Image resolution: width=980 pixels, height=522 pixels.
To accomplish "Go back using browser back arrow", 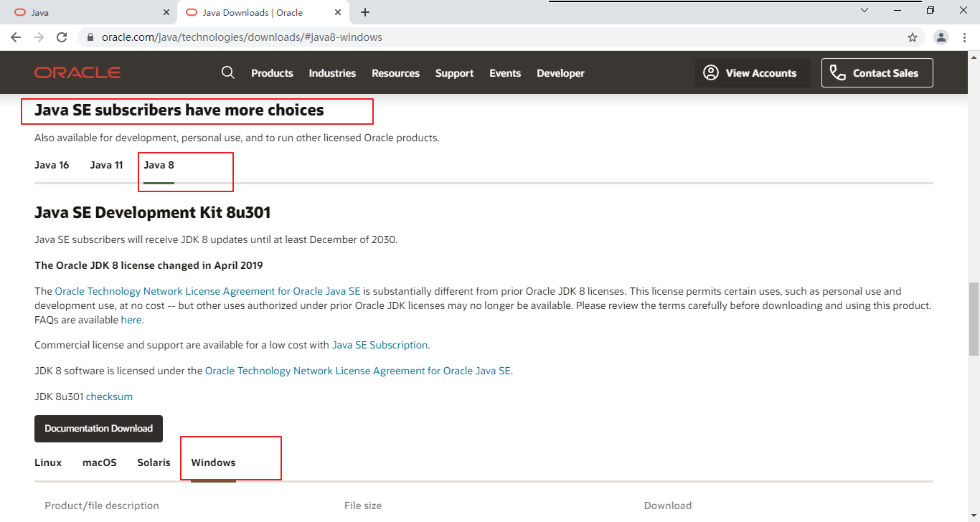I will (x=16, y=37).
